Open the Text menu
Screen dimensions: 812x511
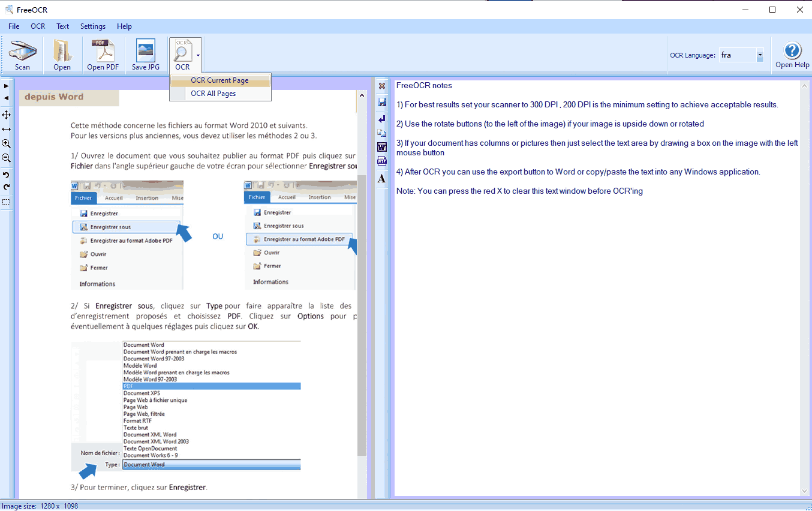coord(63,26)
